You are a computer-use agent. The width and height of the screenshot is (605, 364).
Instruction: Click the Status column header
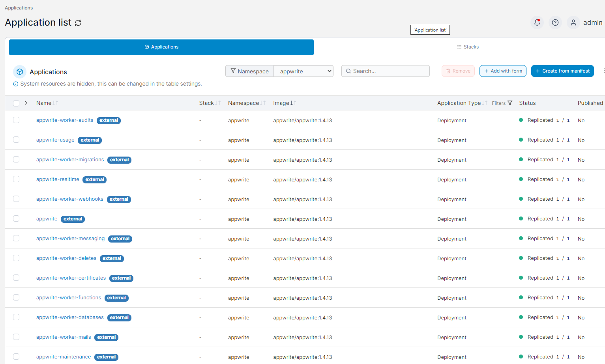click(x=527, y=103)
